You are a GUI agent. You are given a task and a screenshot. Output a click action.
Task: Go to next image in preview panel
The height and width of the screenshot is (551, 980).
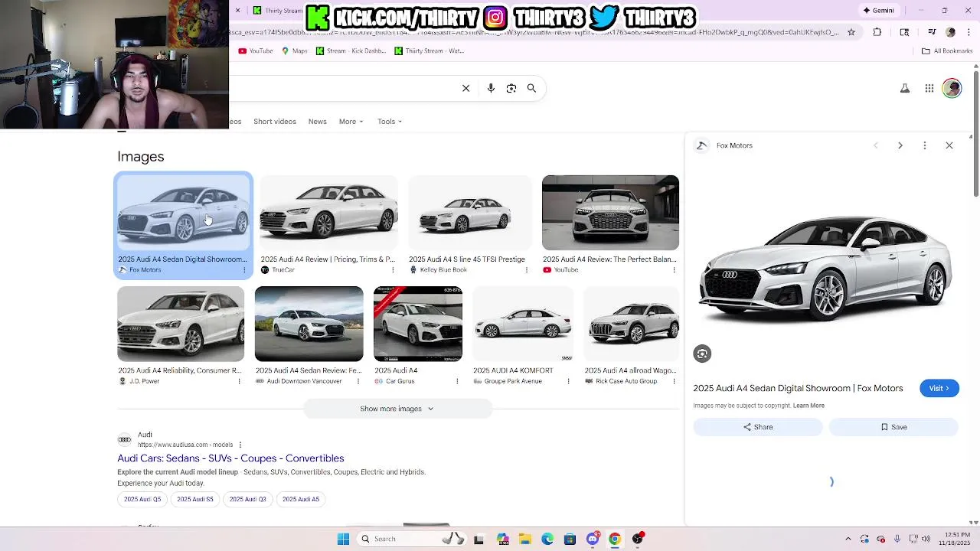pyautogui.click(x=900, y=145)
